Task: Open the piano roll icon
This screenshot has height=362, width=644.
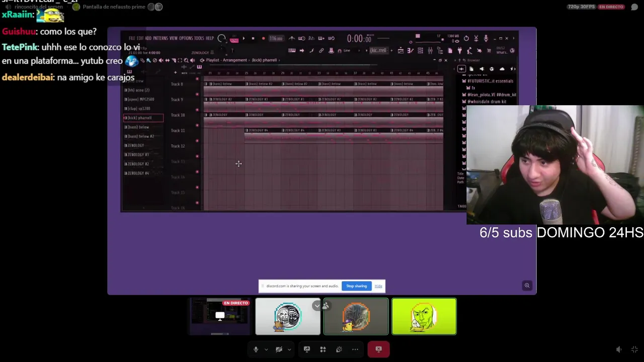Action: (x=411, y=50)
